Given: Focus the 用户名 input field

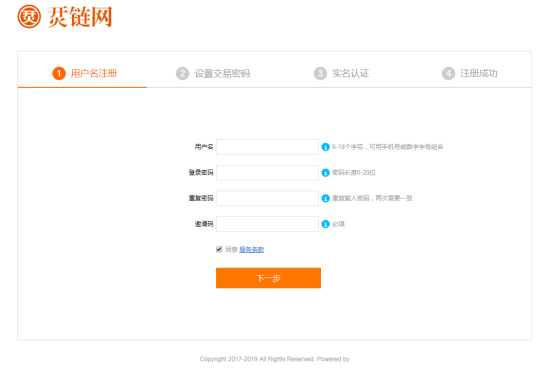Looking at the screenshot, I should click(x=267, y=147).
